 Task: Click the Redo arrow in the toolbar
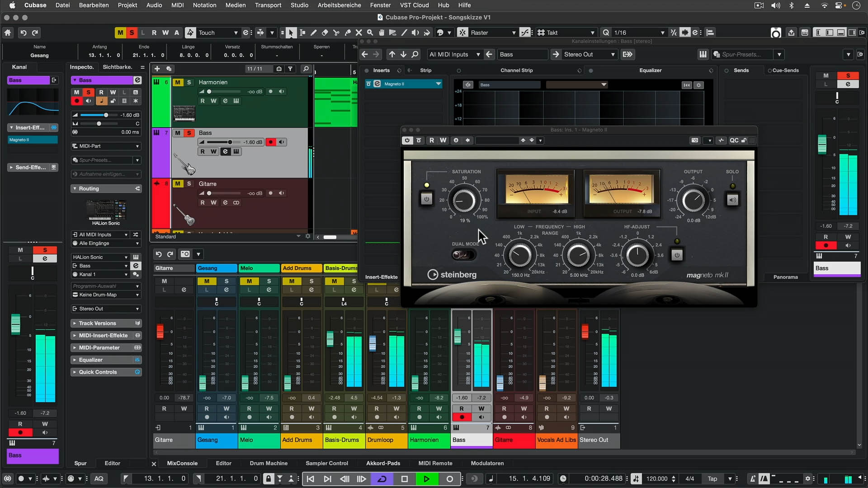[x=35, y=33]
